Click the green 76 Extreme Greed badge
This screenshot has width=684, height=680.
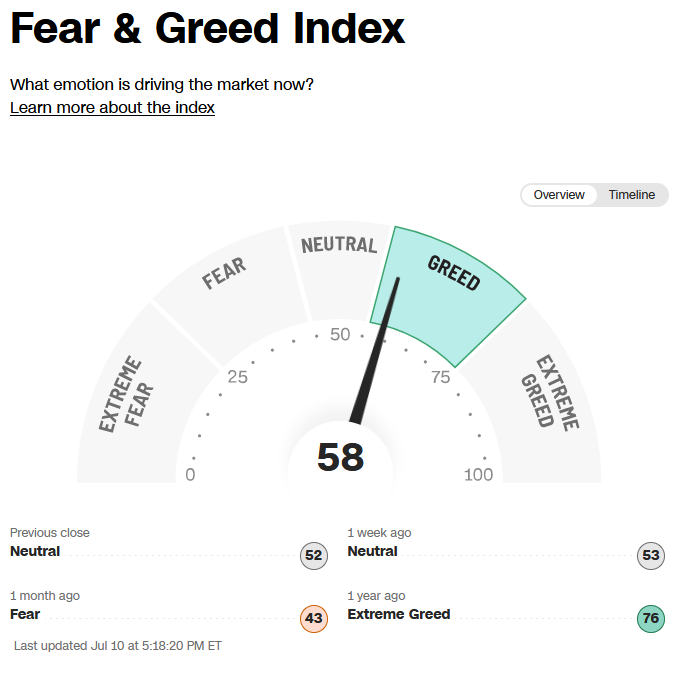(651, 618)
